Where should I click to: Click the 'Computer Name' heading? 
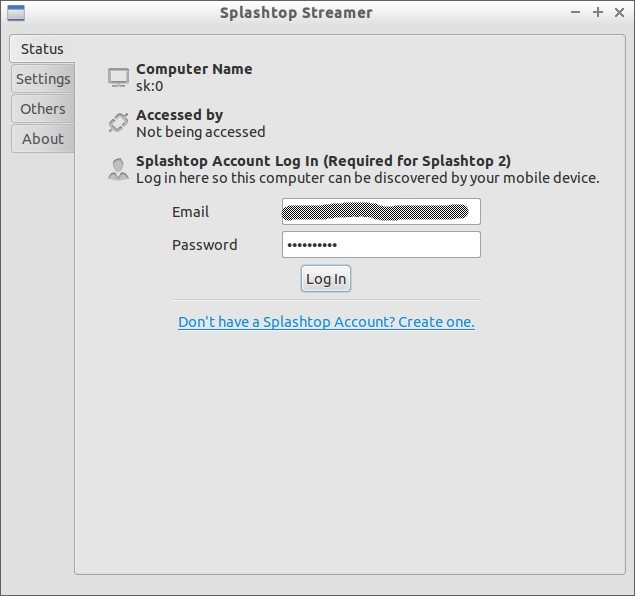coord(194,69)
